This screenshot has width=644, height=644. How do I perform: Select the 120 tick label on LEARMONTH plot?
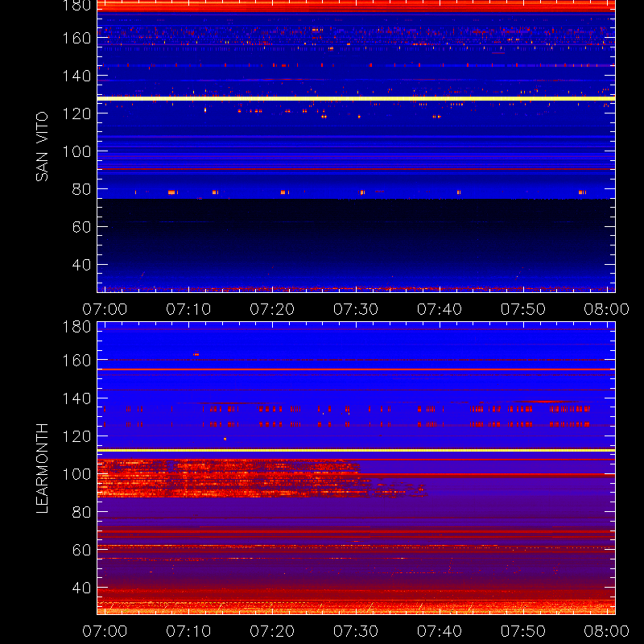pyautogui.click(x=76, y=436)
